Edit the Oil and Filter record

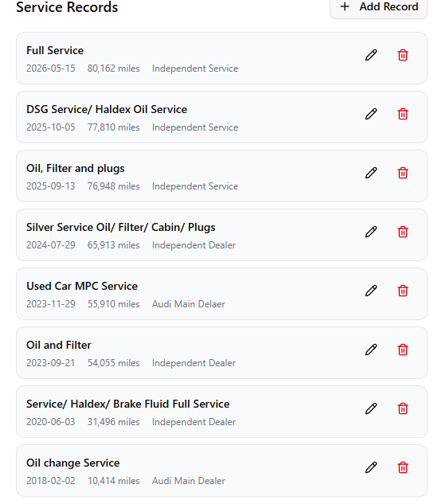[x=371, y=350]
